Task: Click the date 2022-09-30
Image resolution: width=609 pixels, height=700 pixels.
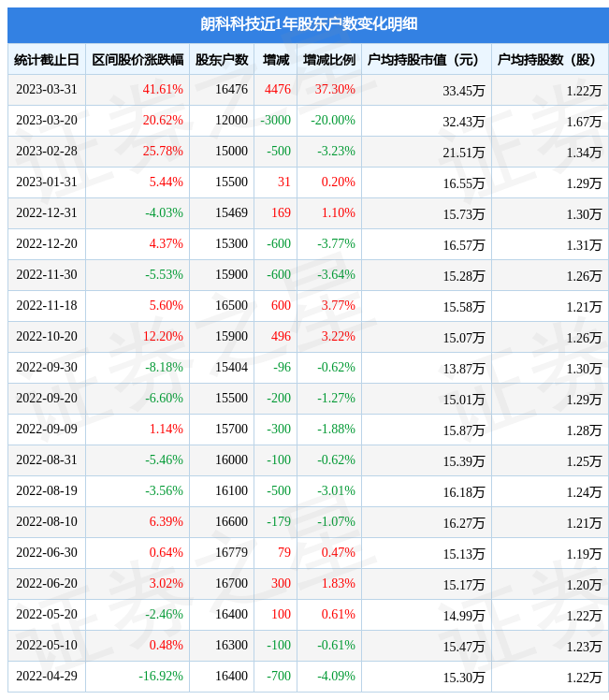Action: [47, 367]
